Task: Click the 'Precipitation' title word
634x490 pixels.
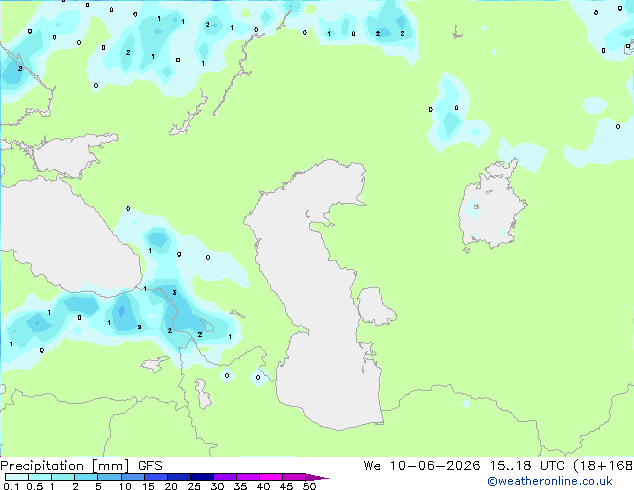Action: click(42, 466)
